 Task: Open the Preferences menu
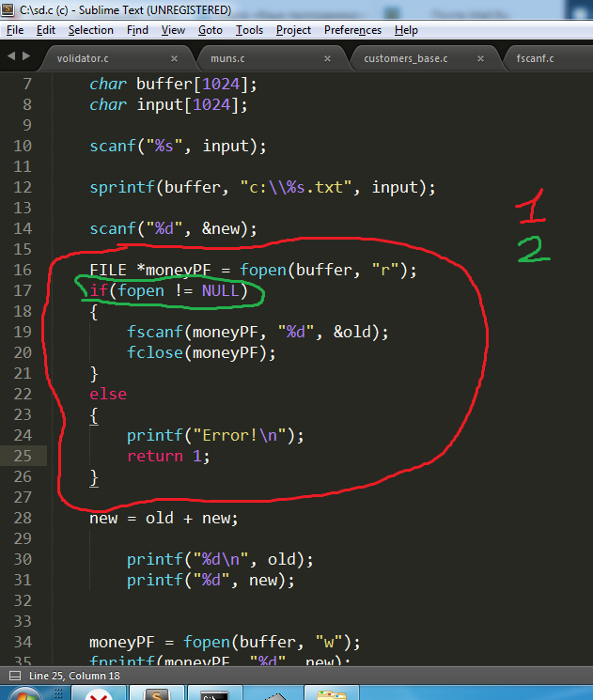(x=352, y=30)
